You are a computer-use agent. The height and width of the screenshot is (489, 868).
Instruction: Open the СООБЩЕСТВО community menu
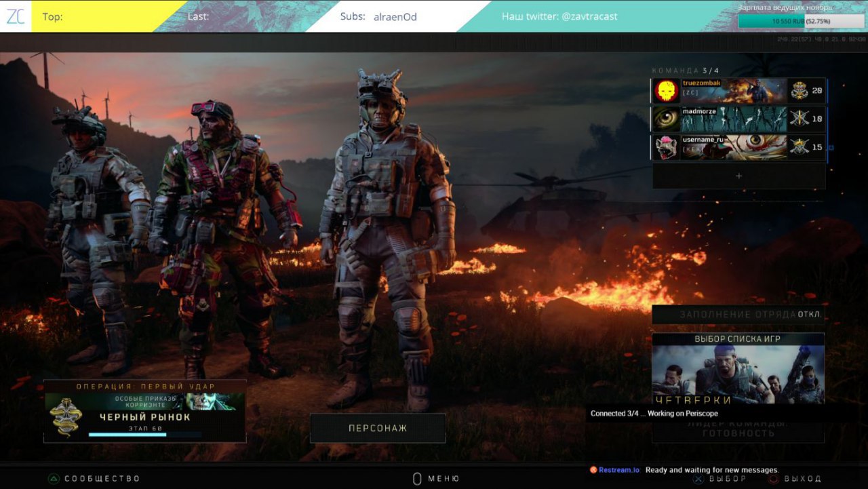pos(102,479)
